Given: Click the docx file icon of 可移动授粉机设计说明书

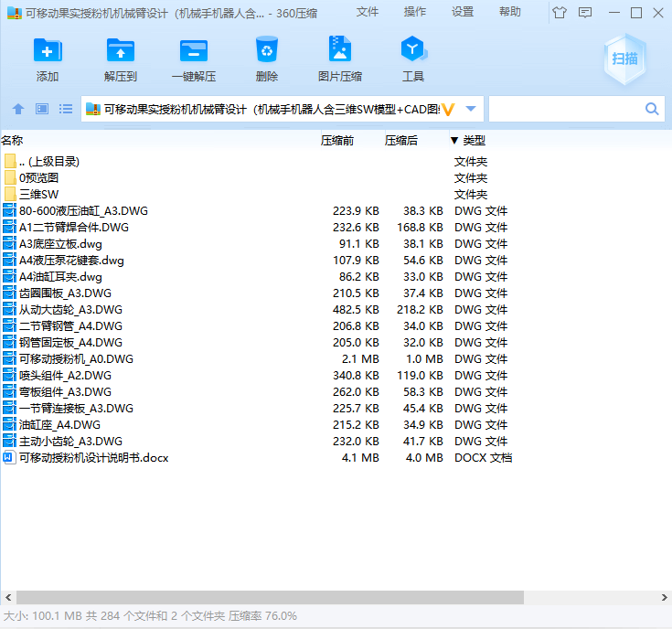Looking at the screenshot, I should point(9,457).
